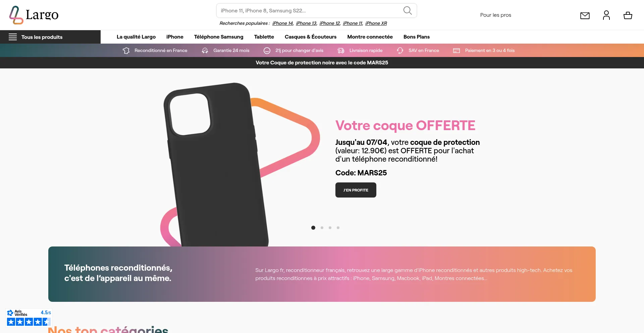Viewport: 644px width, 333px height.
Task: Click the Avis Vérifiés rating badge
Action: 29,317
